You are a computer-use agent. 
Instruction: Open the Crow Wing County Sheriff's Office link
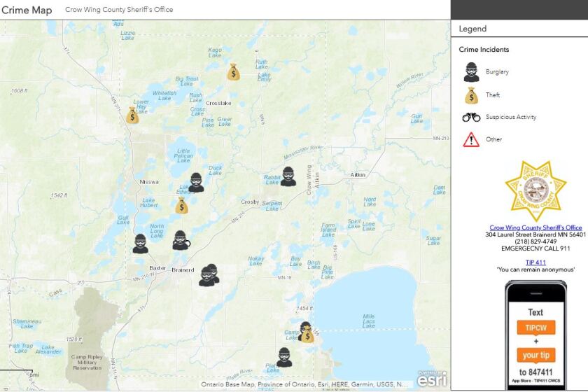click(x=535, y=227)
